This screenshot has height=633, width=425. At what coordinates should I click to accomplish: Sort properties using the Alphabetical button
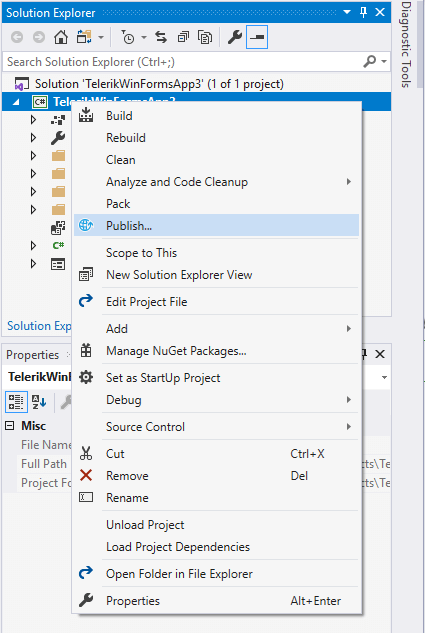(x=39, y=402)
